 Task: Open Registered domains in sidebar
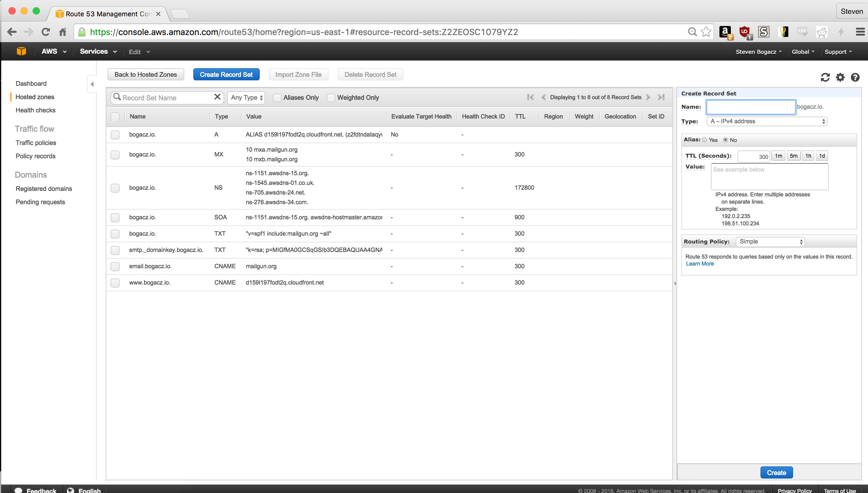44,188
